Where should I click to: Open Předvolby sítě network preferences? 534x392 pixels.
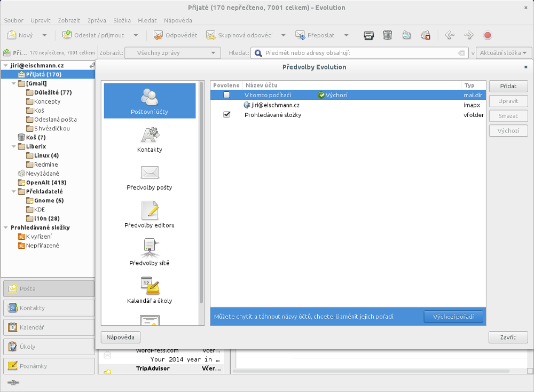pyautogui.click(x=150, y=253)
